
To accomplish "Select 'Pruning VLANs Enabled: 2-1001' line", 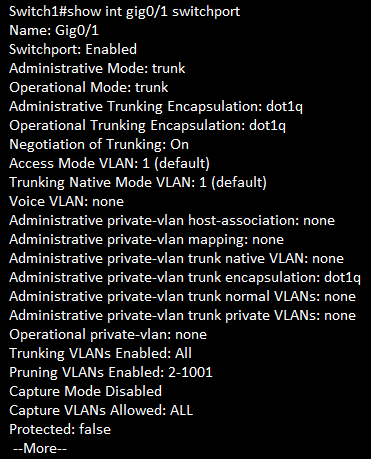I will pyautogui.click(x=111, y=373).
